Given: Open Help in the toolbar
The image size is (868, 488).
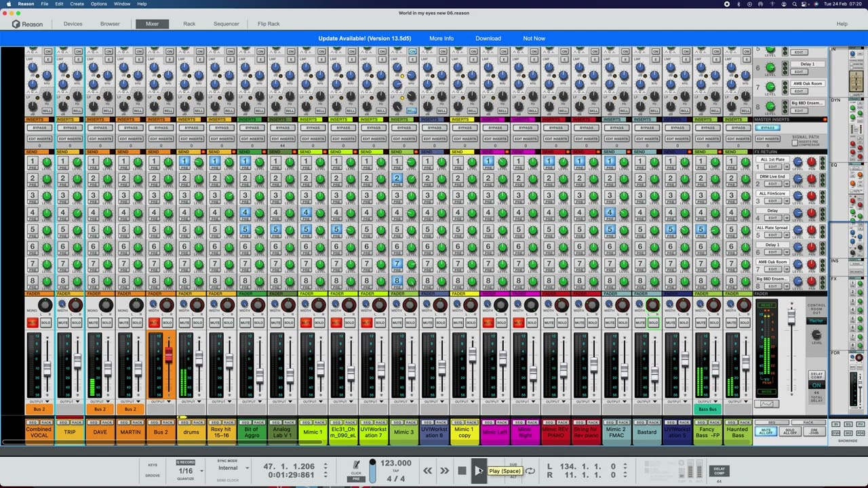Looking at the screenshot, I should point(842,24).
